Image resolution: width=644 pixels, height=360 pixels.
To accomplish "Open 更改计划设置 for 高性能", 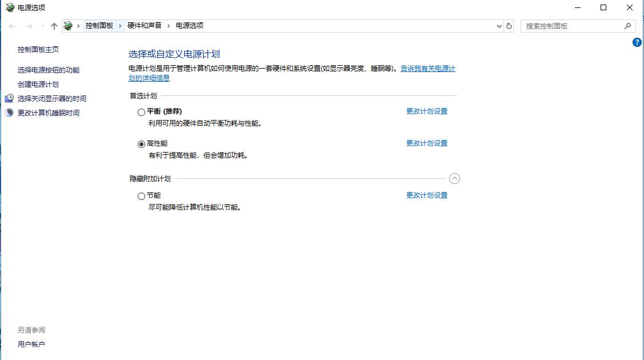I will click(x=426, y=143).
